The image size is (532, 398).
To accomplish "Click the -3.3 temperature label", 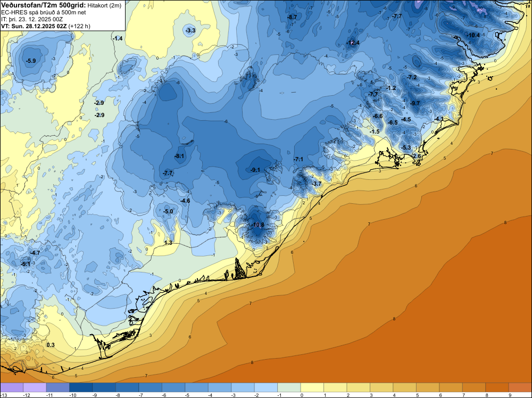I will (x=190, y=30).
